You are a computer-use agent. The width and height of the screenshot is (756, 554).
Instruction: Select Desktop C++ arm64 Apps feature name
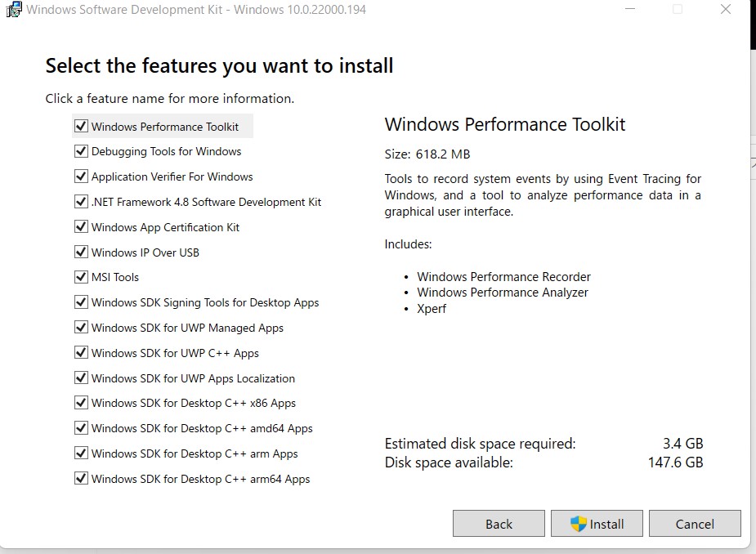(x=200, y=479)
